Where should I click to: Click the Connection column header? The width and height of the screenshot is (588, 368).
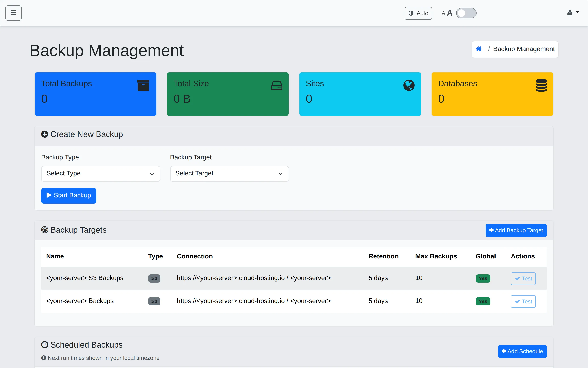tap(195, 256)
